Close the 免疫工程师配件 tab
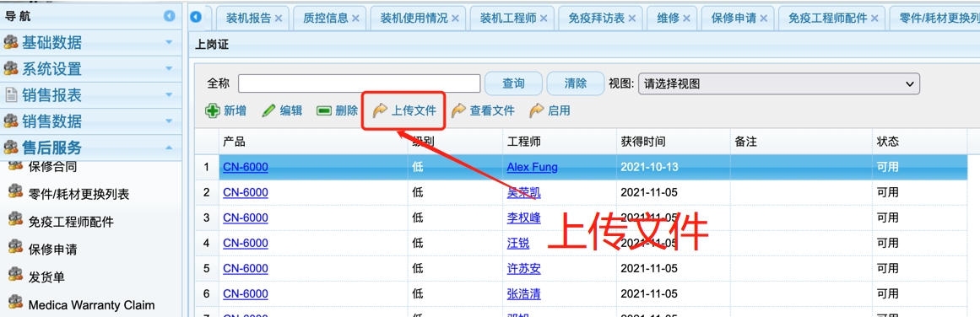The image size is (980, 317). (874, 18)
